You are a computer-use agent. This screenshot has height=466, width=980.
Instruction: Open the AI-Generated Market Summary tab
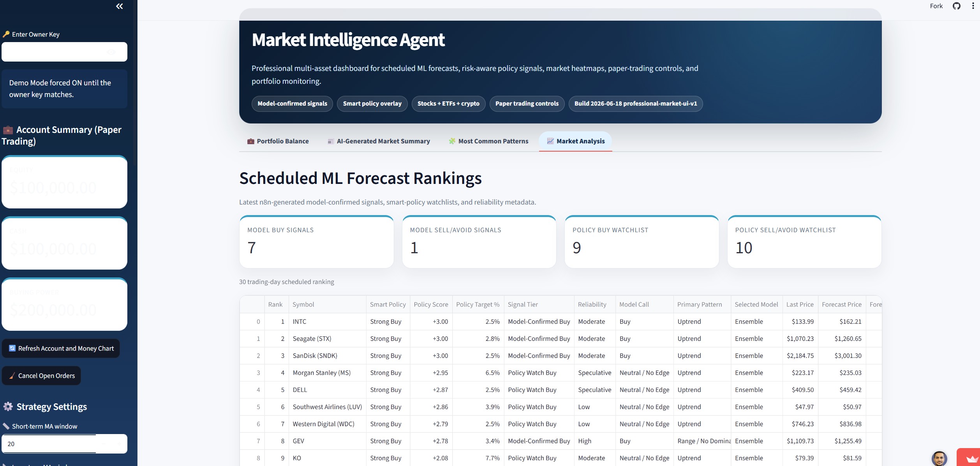pos(379,141)
